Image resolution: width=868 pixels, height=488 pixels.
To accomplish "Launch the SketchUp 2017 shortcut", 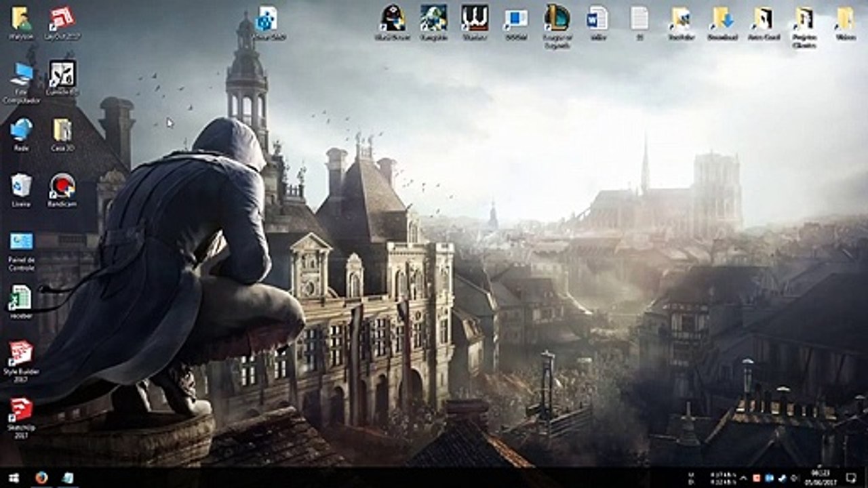I will 20,418.
